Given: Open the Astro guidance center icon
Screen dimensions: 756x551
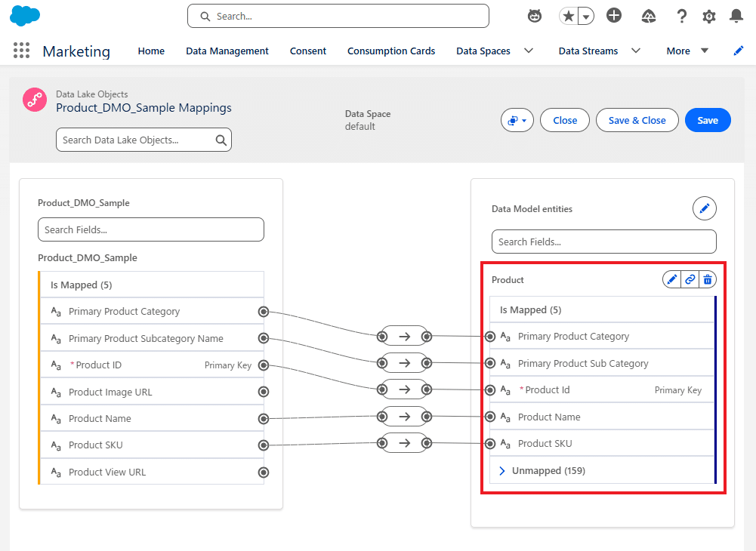Looking at the screenshot, I should coord(534,16).
